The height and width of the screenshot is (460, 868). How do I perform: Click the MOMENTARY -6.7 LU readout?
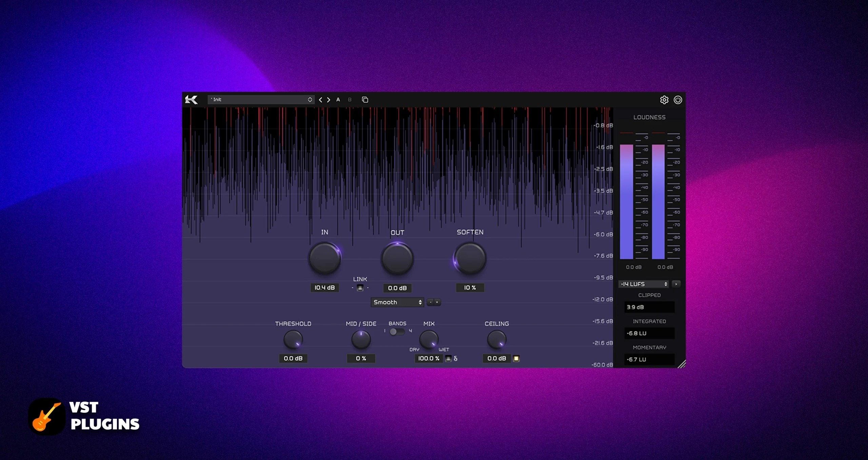click(649, 359)
